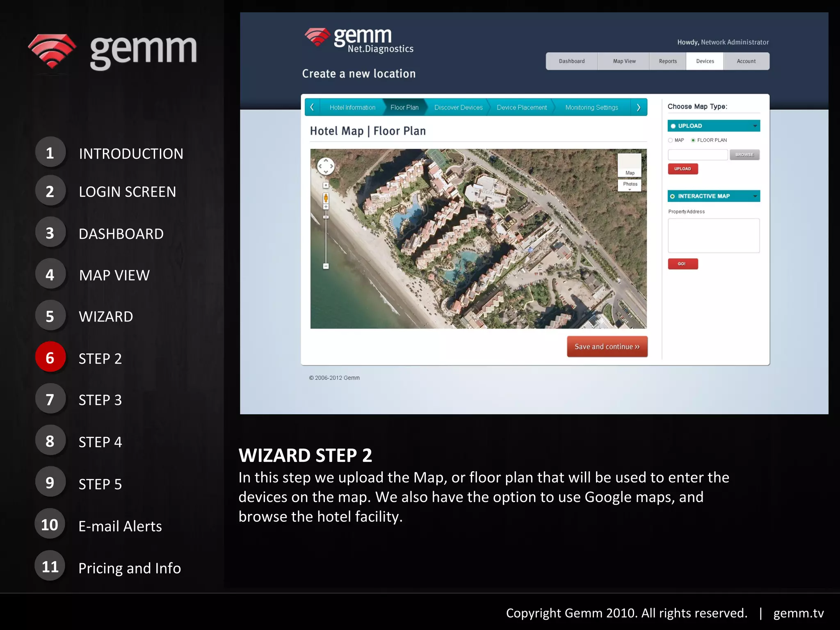Click the BROWSE button

744,155
